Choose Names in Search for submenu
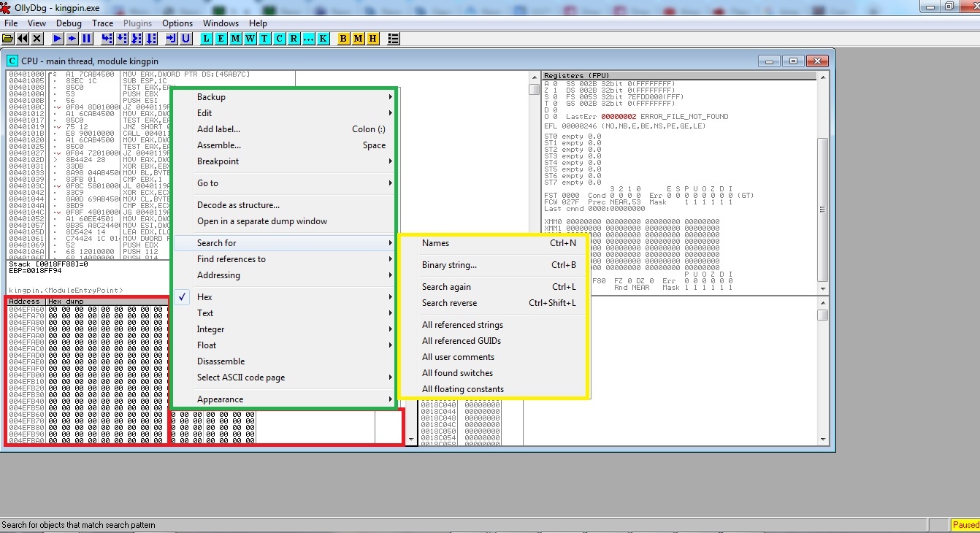The height and width of the screenshot is (533, 980). (493, 243)
